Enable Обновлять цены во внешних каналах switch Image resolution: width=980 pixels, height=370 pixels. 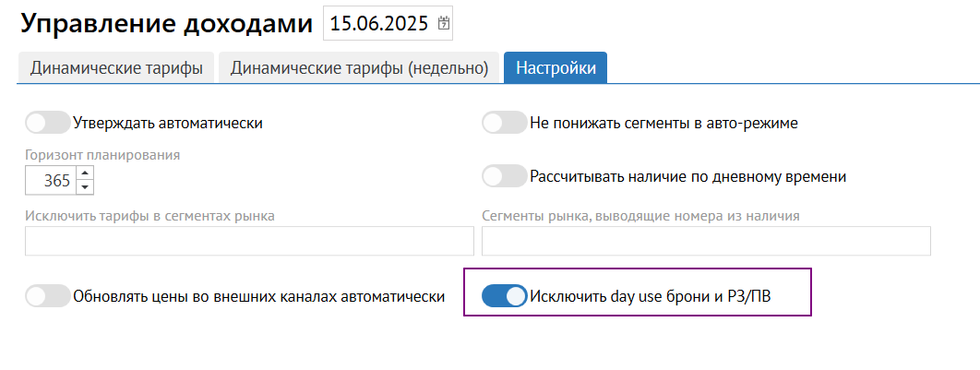click(48, 296)
